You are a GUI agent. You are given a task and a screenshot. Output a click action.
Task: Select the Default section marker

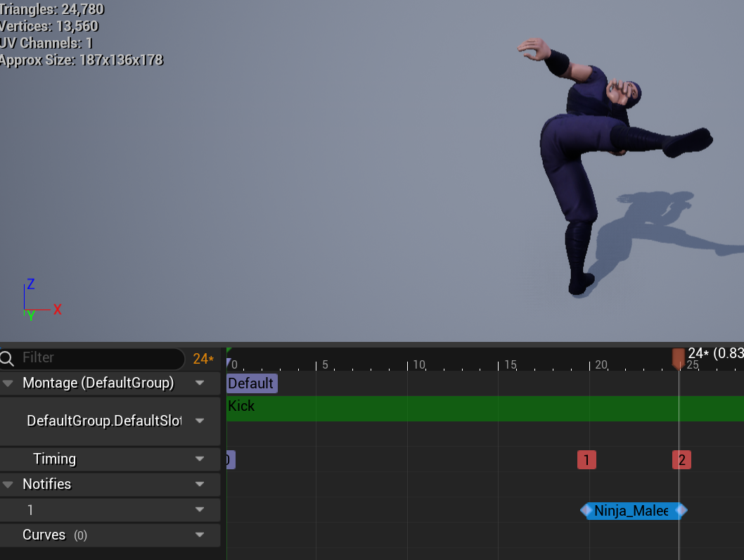(251, 383)
